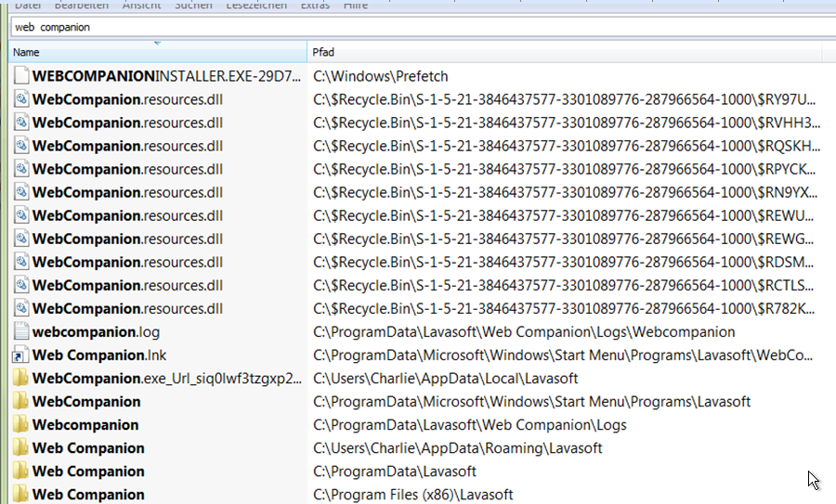The width and height of the screenshot is (836, 504).
Task: Click the dll icon for the $RCTLS recycle bin entry
Action: click(21, 285)
